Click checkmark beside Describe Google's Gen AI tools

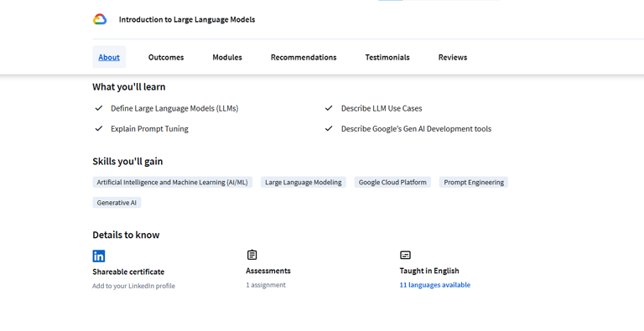tap(329, 128)
